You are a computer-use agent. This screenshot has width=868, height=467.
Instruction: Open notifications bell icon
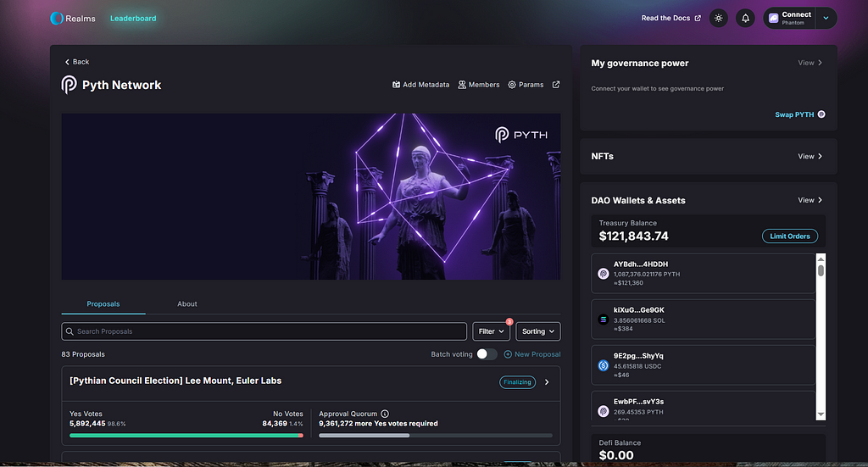coord(745,19)
